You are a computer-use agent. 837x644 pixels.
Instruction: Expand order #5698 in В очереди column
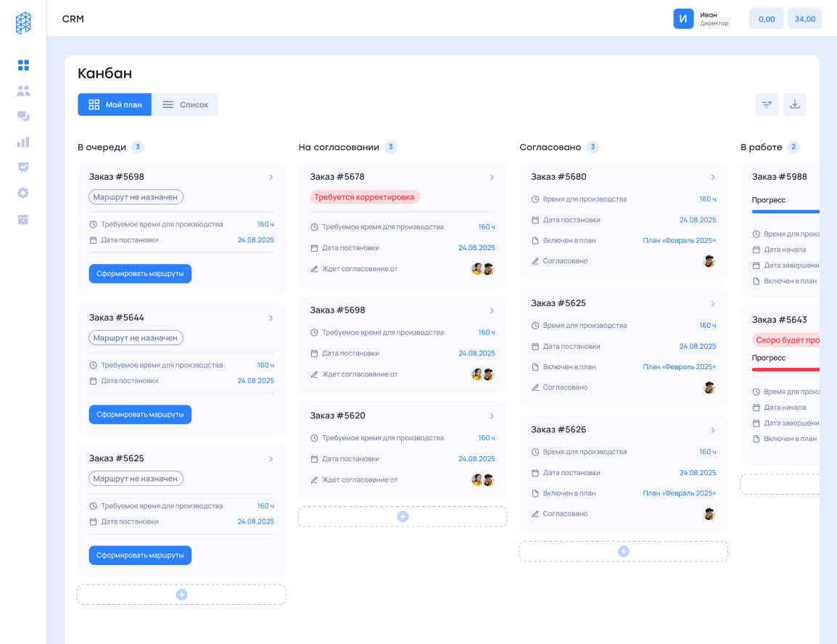pos(271,177)
